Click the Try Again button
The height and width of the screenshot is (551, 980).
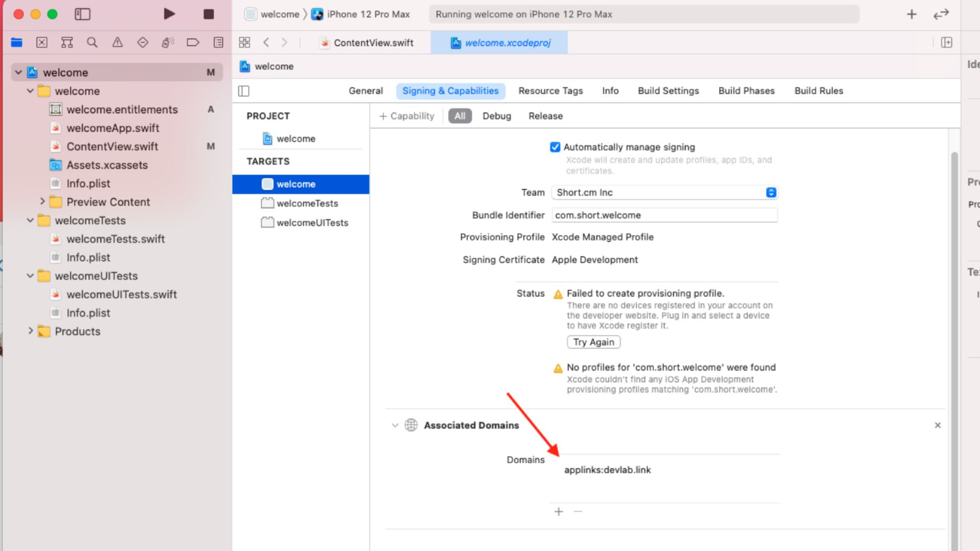(x=594, y=342)
